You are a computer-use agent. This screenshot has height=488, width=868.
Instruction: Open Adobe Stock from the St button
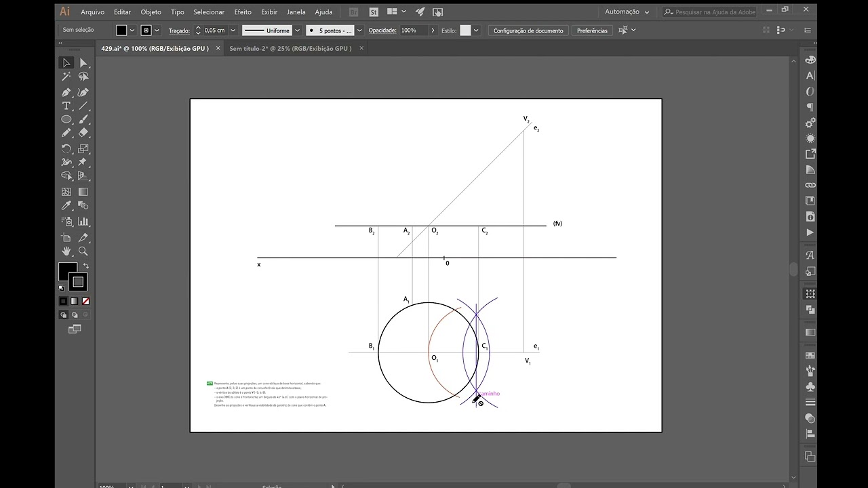[x=374, y=12]
